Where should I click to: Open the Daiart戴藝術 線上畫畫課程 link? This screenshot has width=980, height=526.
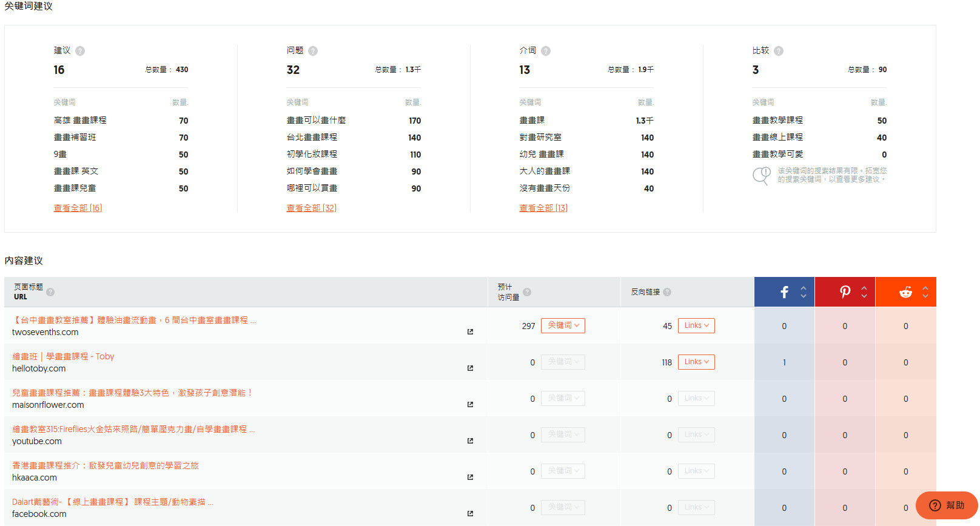click(113, 502)
